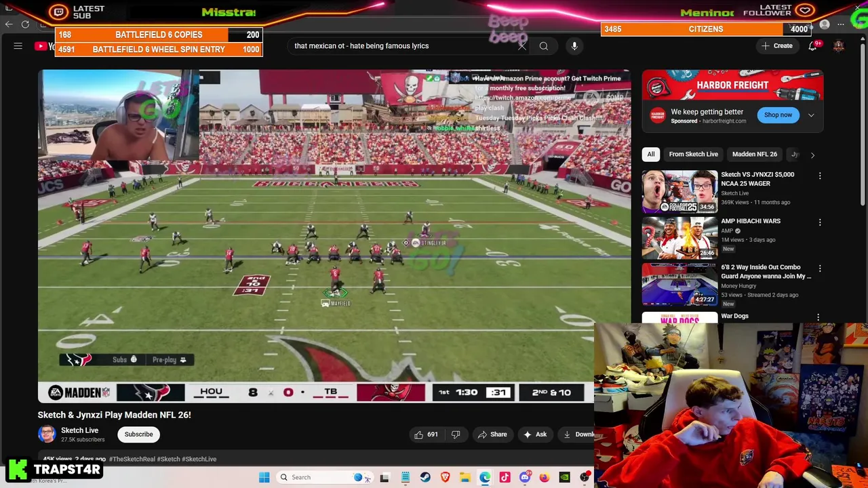Open Notepad from the taskbar

405,477
